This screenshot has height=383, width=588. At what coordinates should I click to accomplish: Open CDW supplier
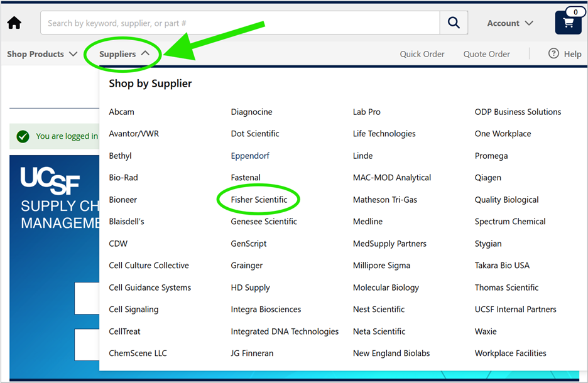(118, 243)
